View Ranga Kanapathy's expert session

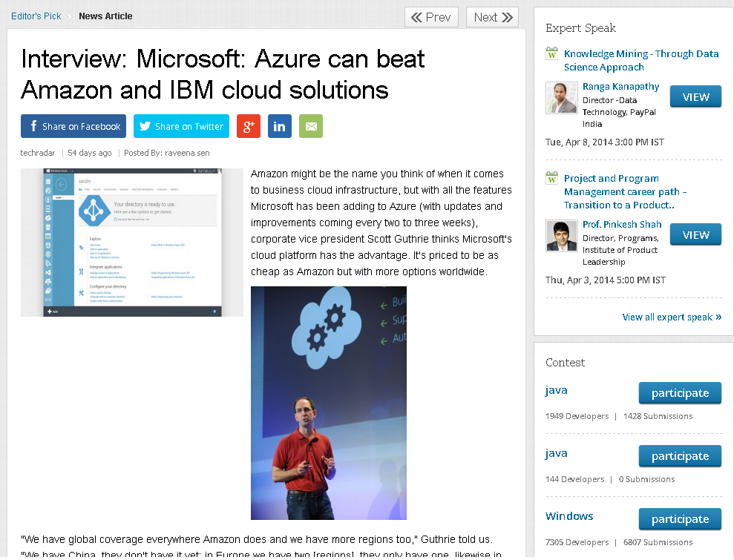pos(695,97)
